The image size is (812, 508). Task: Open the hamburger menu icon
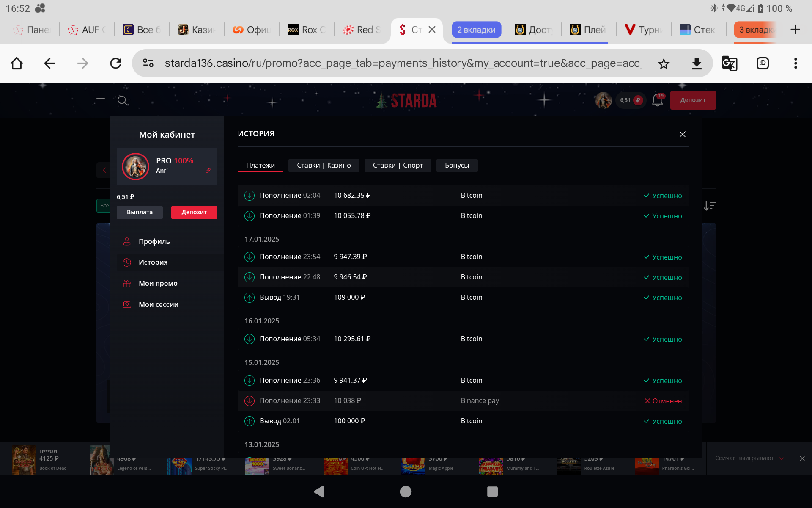click(100, 100)
